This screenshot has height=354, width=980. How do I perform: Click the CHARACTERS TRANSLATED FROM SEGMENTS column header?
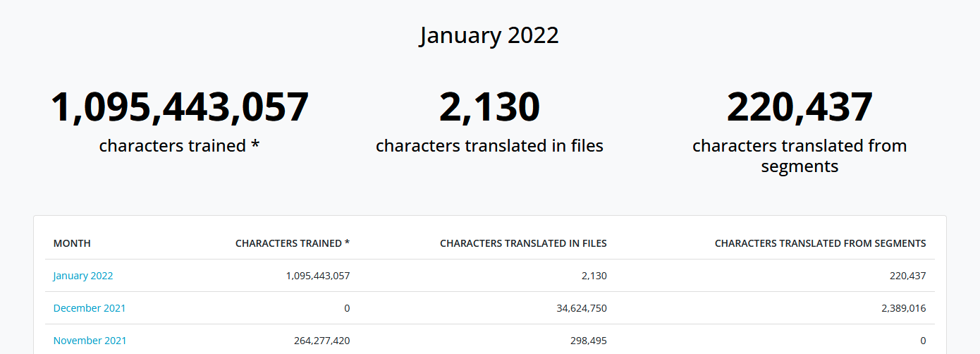coord(820,243)
